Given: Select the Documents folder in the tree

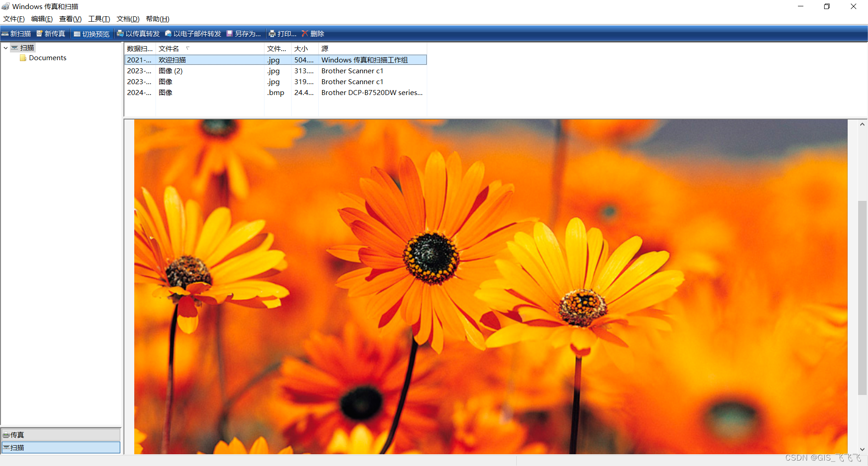Looking at the screenshot, I should 47,58.
